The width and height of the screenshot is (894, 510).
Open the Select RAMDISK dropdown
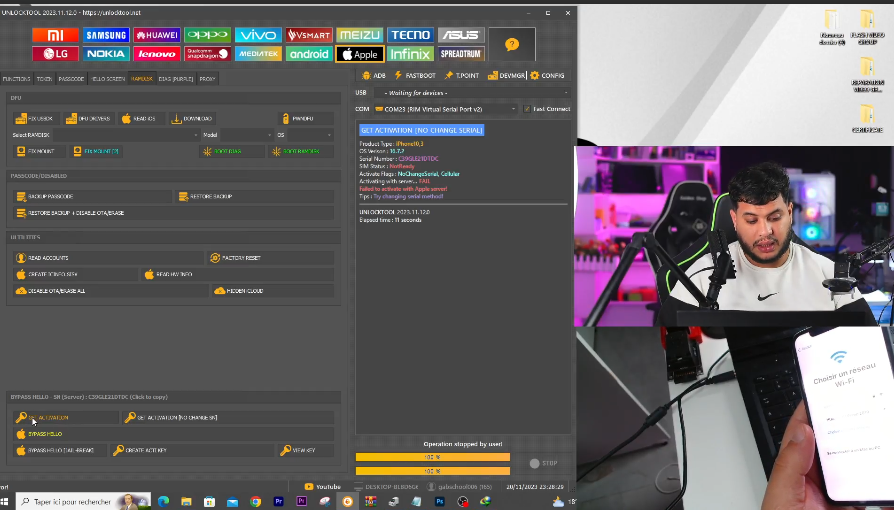126,135
